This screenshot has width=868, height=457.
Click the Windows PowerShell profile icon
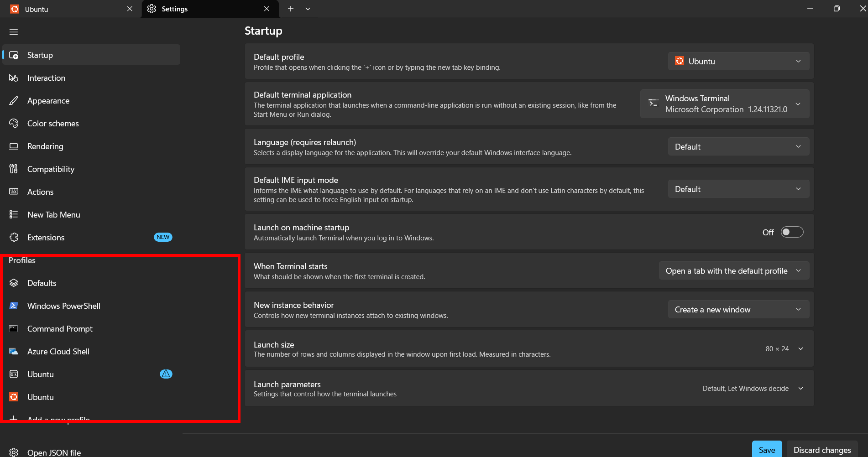click(14, 306)
